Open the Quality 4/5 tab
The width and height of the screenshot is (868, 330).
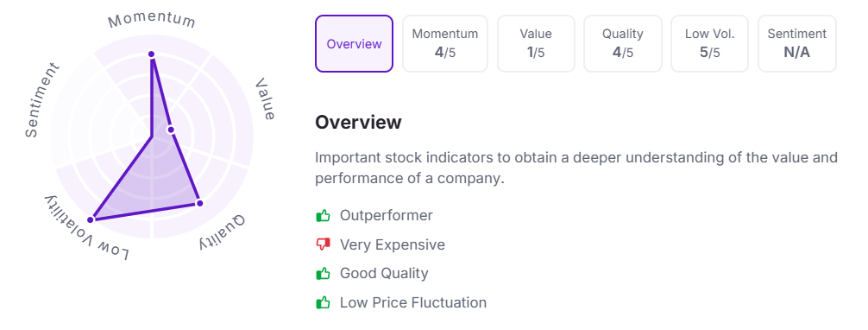pos(623,44)
